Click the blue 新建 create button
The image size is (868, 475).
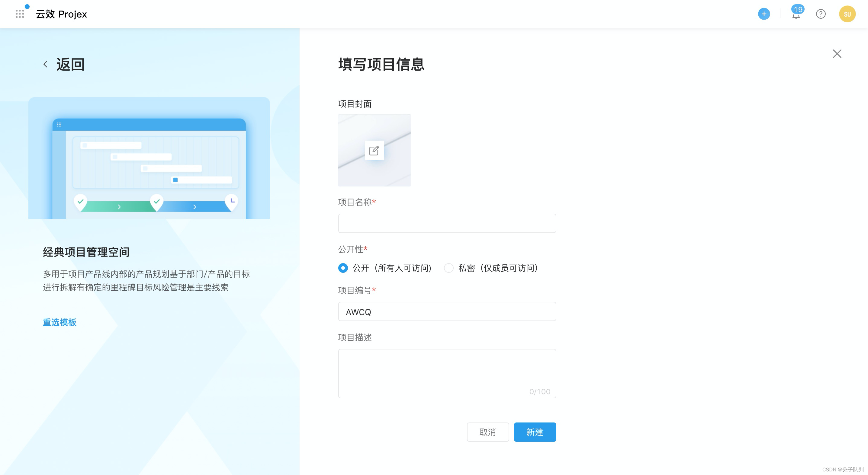click(535, 432)
